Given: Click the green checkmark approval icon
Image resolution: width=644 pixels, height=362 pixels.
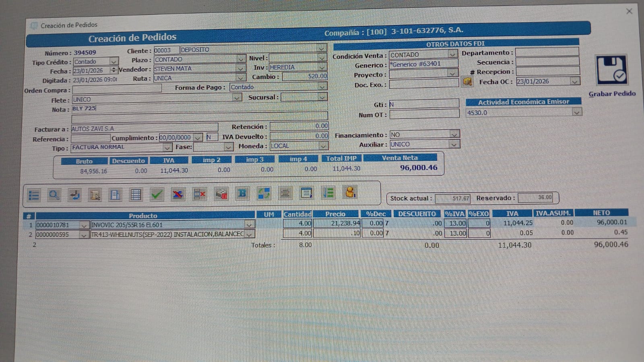Looking at the screenshot, I should coord(156,195).
